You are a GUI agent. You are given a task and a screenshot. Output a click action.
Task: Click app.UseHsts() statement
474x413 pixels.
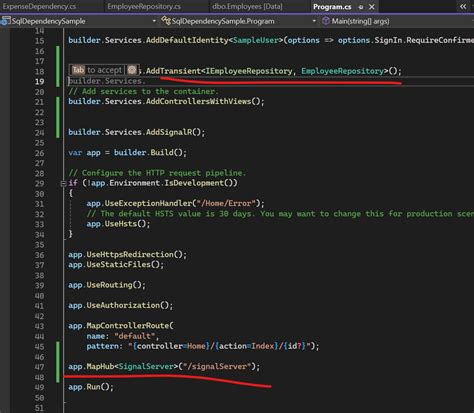pos(118,224)
